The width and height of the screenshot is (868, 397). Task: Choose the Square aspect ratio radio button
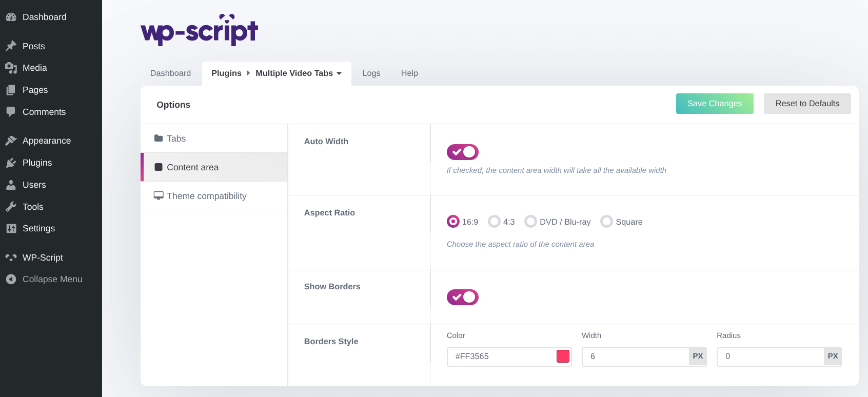tap(606, 222)
